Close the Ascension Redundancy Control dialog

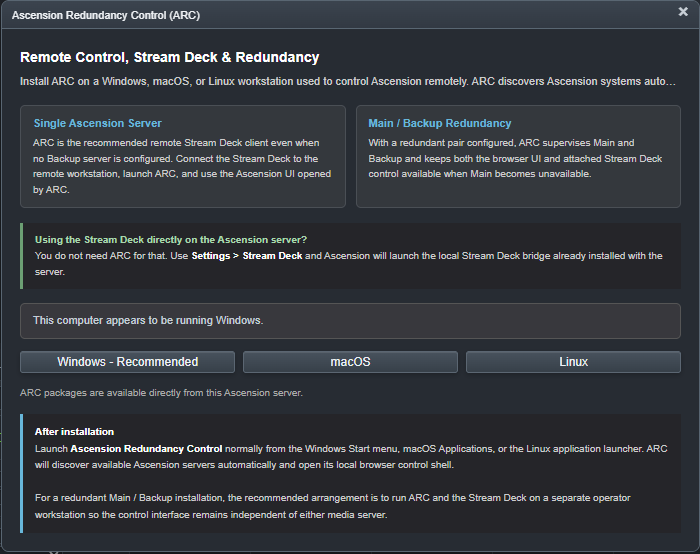[x=683, y=12]
